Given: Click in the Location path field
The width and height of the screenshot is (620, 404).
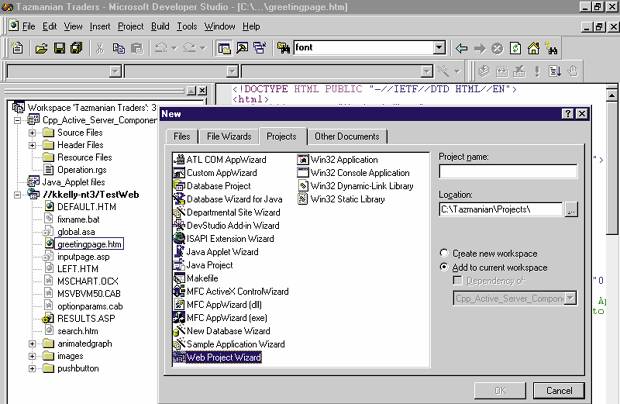Looking at the screenshot, I should [x=501, y=210].
